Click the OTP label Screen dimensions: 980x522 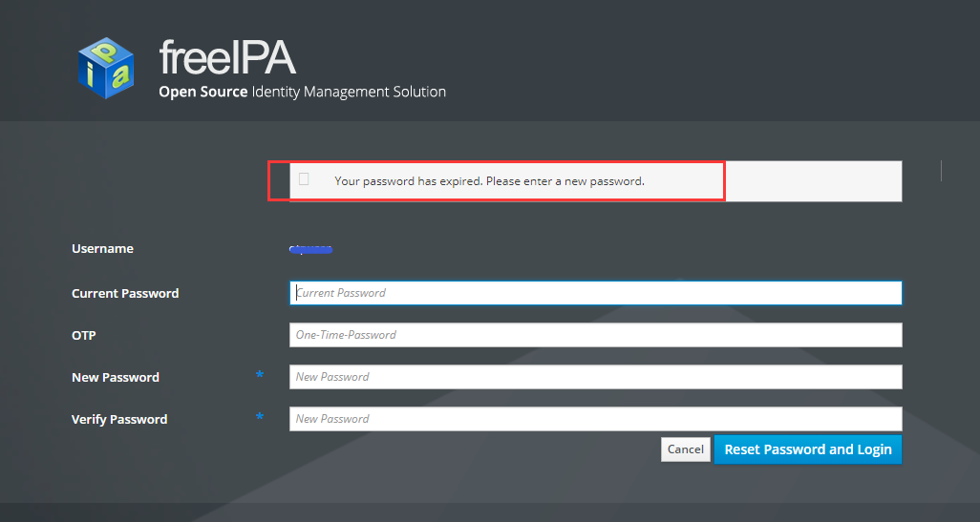pos(84,335)
